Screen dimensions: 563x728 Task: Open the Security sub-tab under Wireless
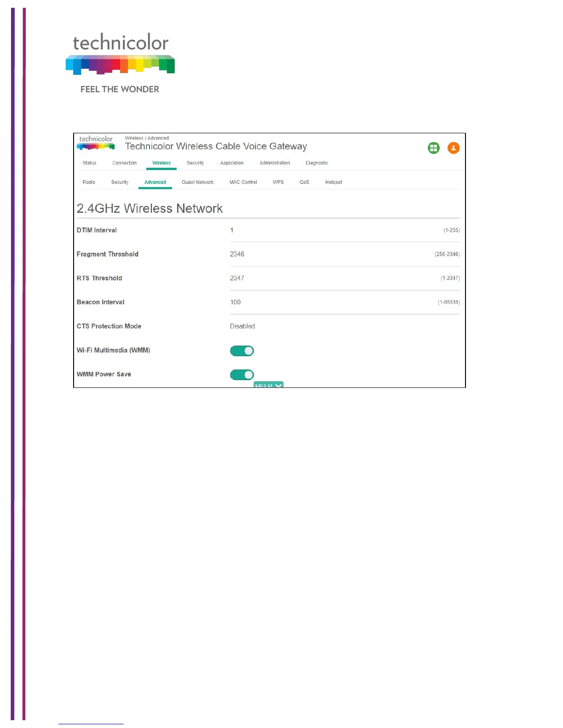click(x=120, y=182)
